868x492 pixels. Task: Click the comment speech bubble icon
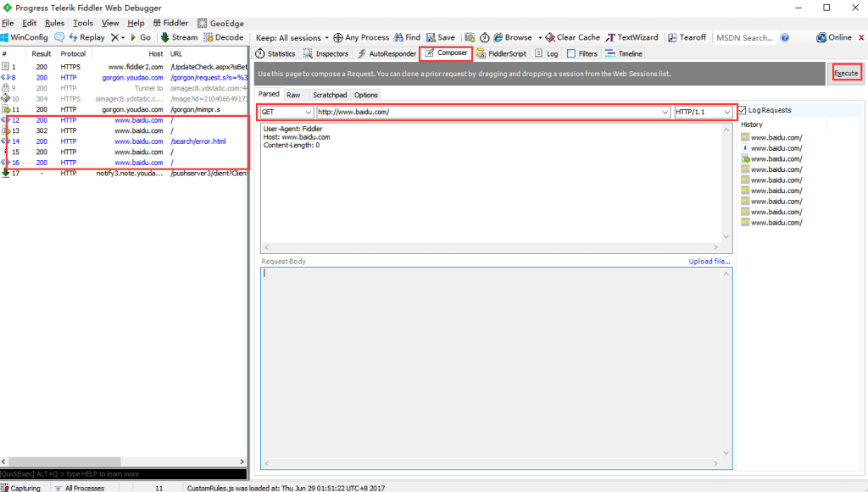[59, 37]
